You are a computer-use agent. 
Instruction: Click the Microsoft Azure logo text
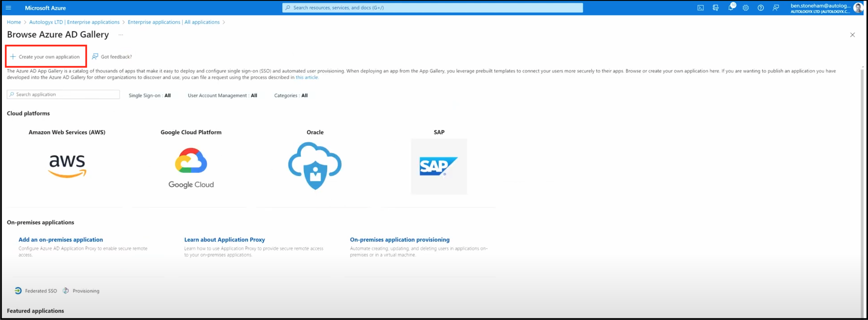[45, 8]
